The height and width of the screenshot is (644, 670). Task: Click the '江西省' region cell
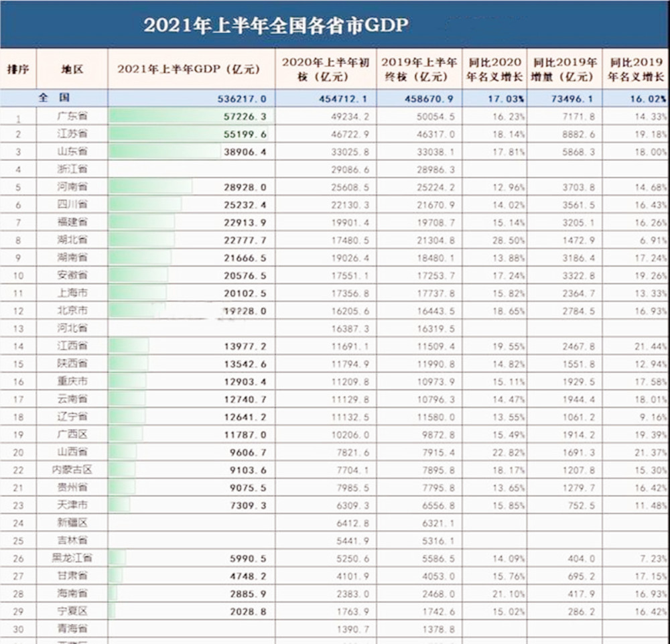72,345
